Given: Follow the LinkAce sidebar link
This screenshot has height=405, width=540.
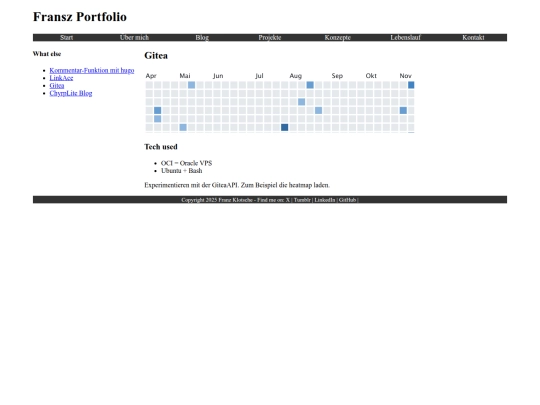Looking at the screenshot, I should [61, 78].
